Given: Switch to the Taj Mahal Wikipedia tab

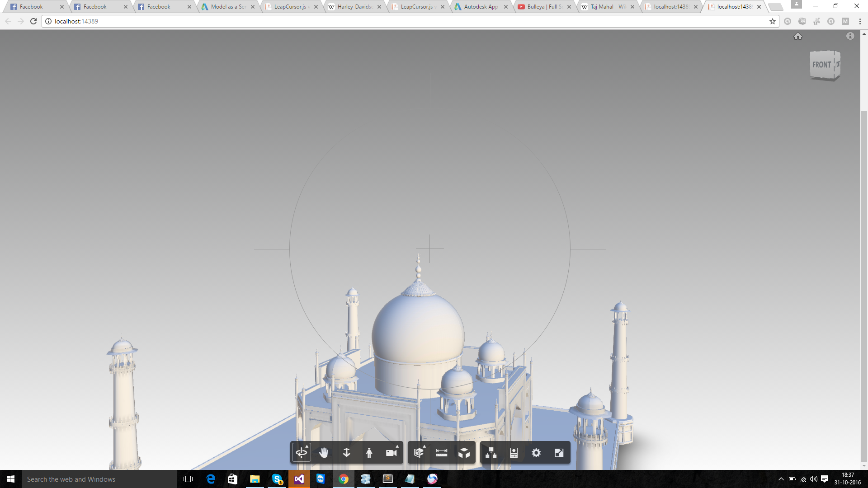Looking at the screenshot, I should click(608, 7).
